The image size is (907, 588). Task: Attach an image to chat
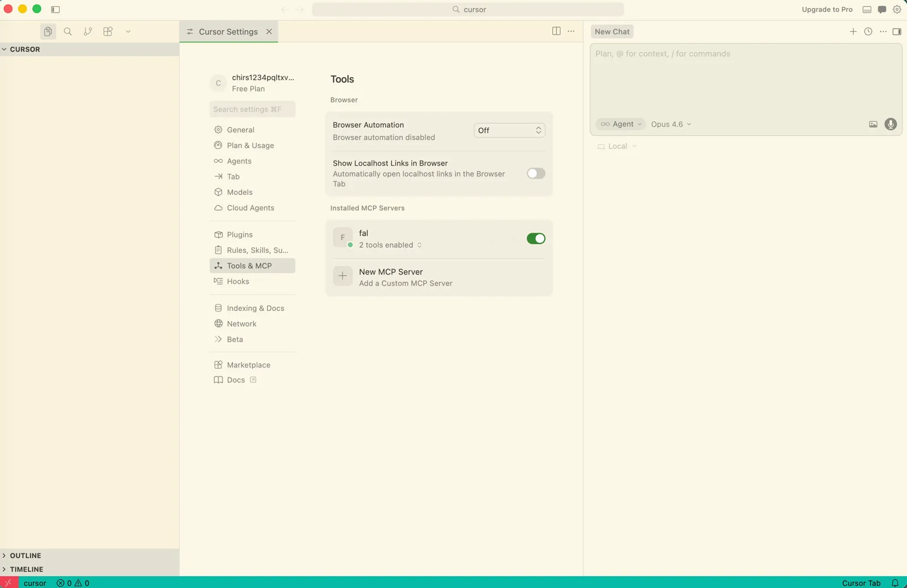(x=873, y=124)
